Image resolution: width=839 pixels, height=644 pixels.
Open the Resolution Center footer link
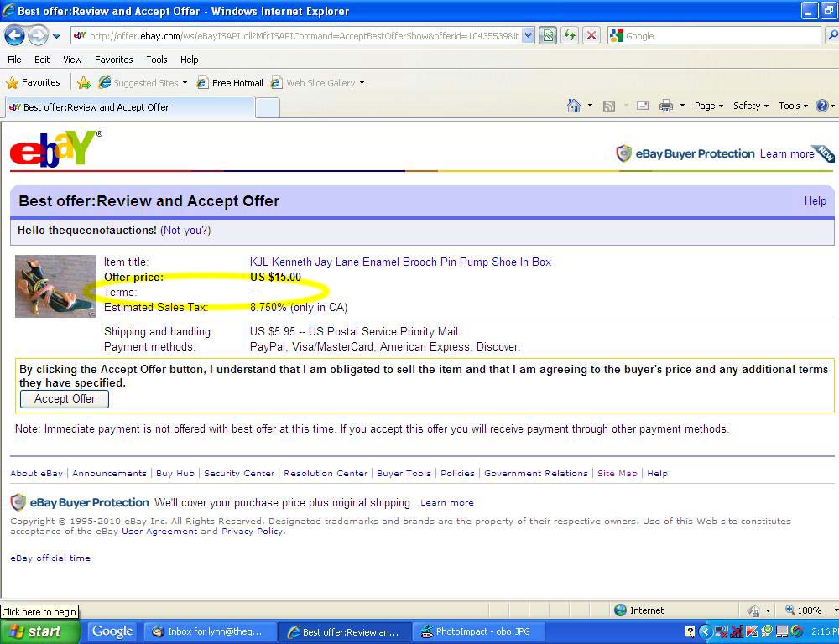[326, 474]
